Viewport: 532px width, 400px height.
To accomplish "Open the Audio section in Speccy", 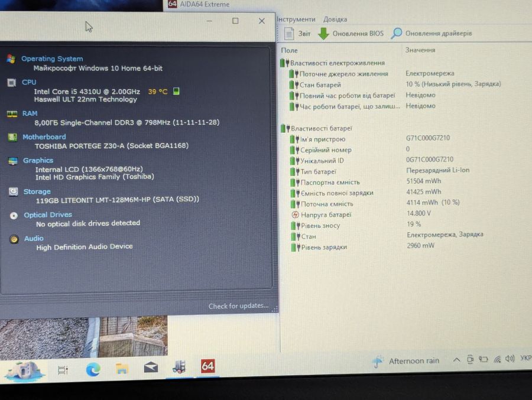I will point(34,238).
